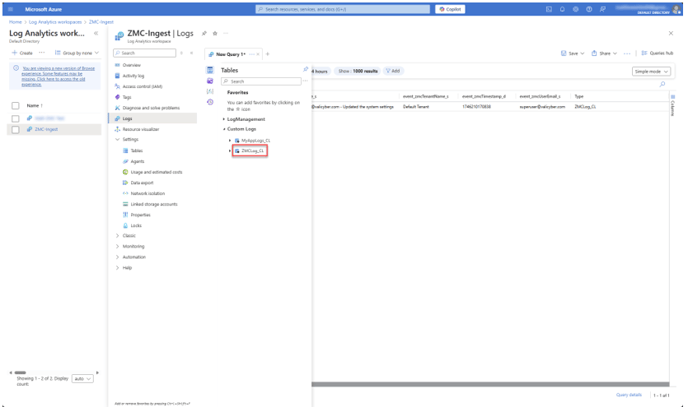Check the ZMC-Ingest row checkbox
The height and width of the screenshot is (407, 688).
coord(15,129)
